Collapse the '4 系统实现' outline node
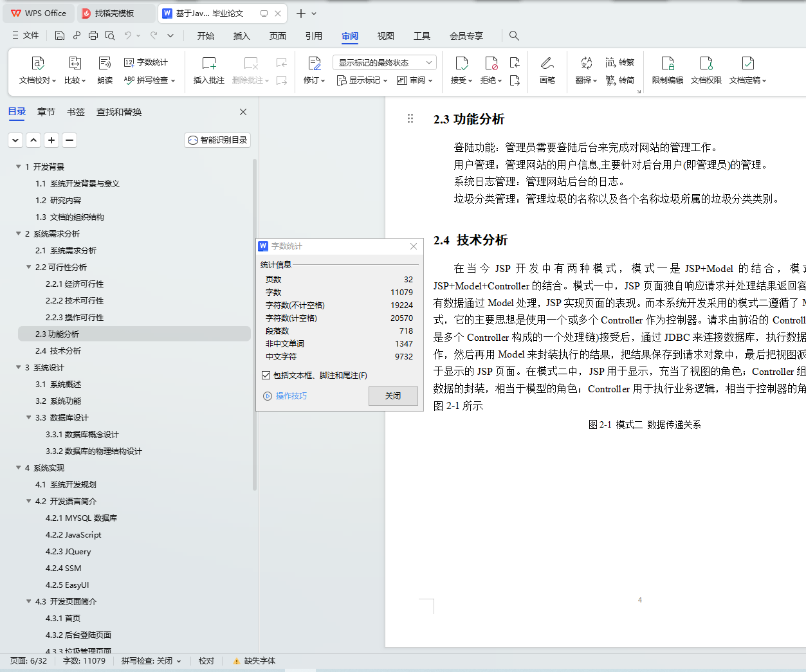This screenshot has width=806, height=672. (19, 468)
